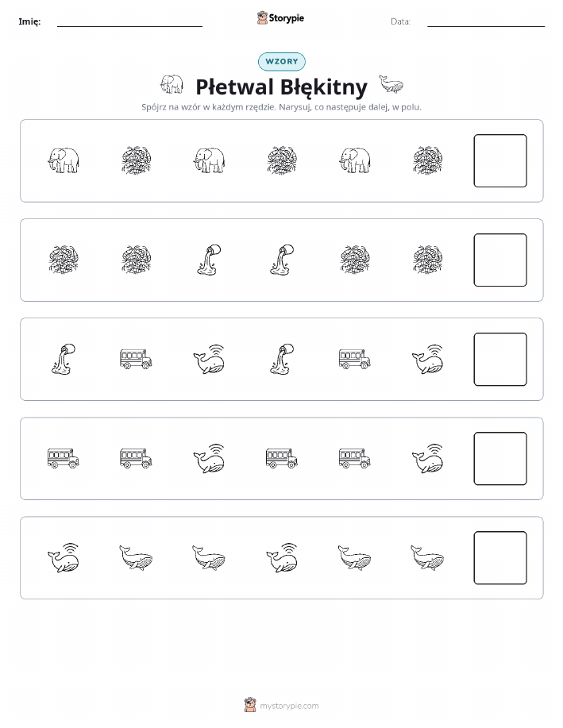Click the Płetwal Błękitny title heading

click(281, 87)
